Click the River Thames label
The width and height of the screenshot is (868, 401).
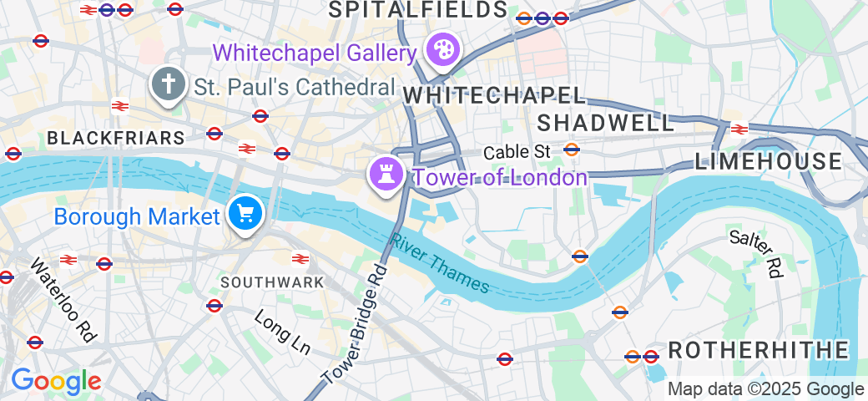click(441, 263)
